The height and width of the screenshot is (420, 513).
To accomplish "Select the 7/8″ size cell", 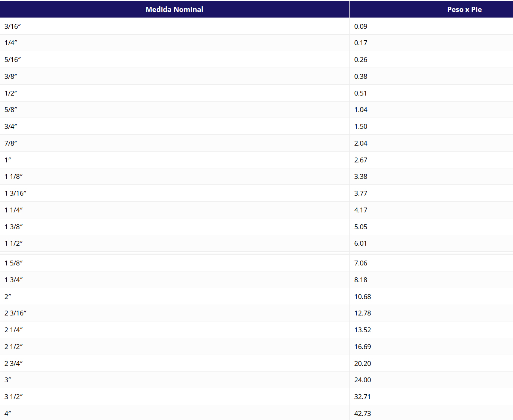I will coord(11,143).
